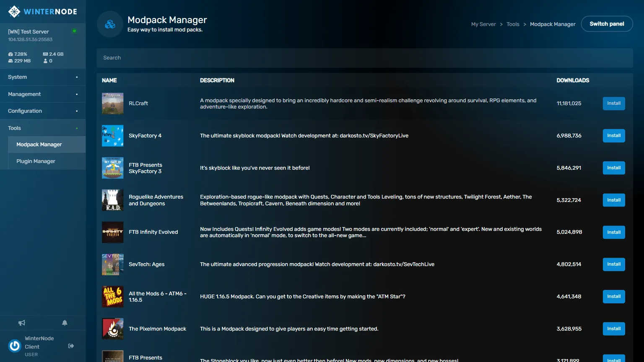The width and height of the screenshot is (644, 362).
Task: Click the WinterNode Client user label
Action: click(x=39, y=343)
